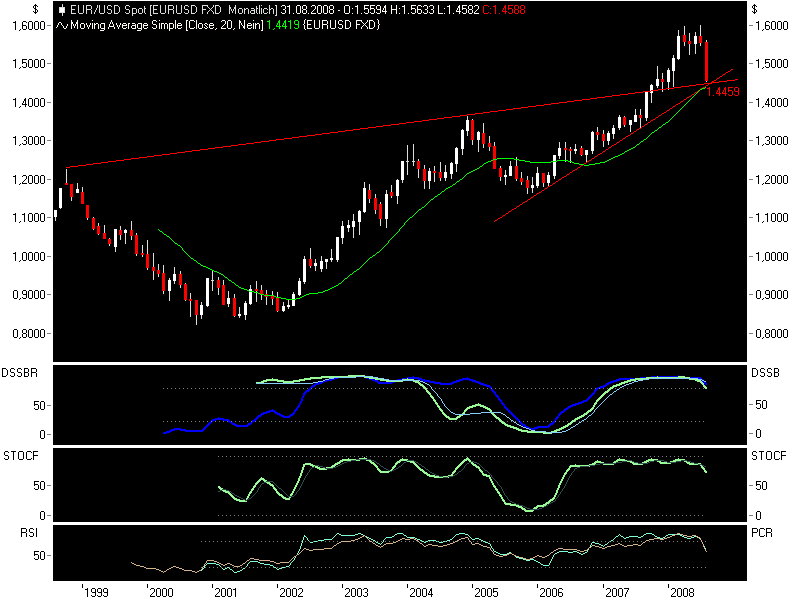Click the 2003 year label on time axis
800x600 pixels.
356,592
